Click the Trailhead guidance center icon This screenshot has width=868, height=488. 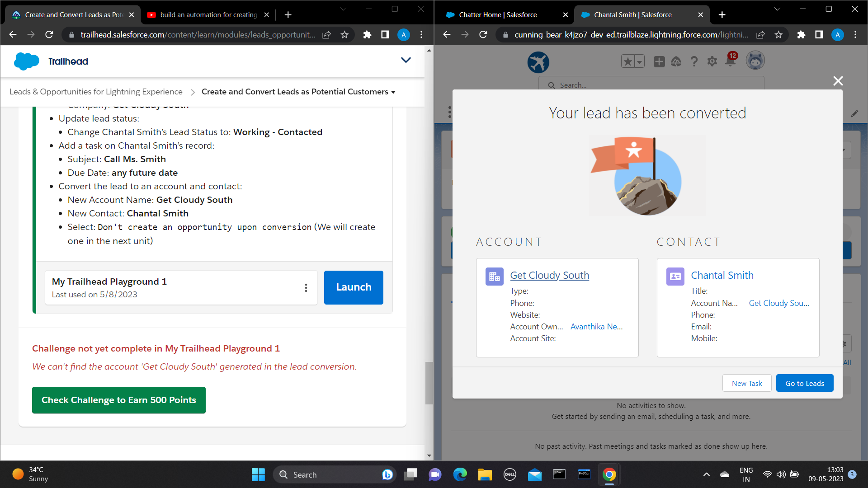tap(676, 61)
